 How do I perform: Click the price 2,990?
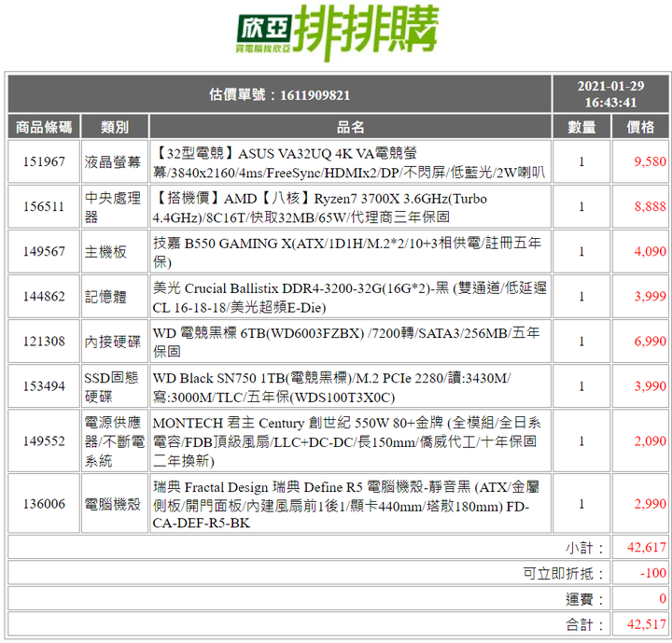(x=651, y=504)
